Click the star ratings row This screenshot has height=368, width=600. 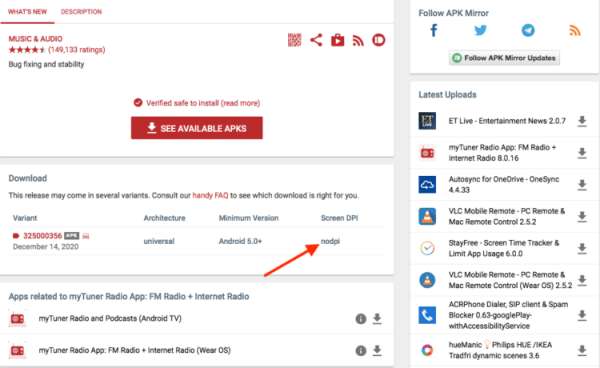[x=57, y=50]
